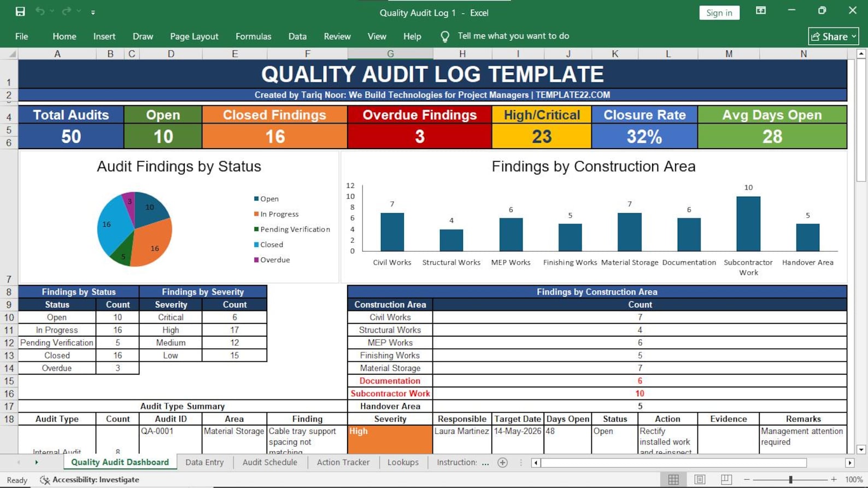Select the Quality Audit Dashboard sheet tab
This screenshot has height=488, width=868.
[120, 462]
